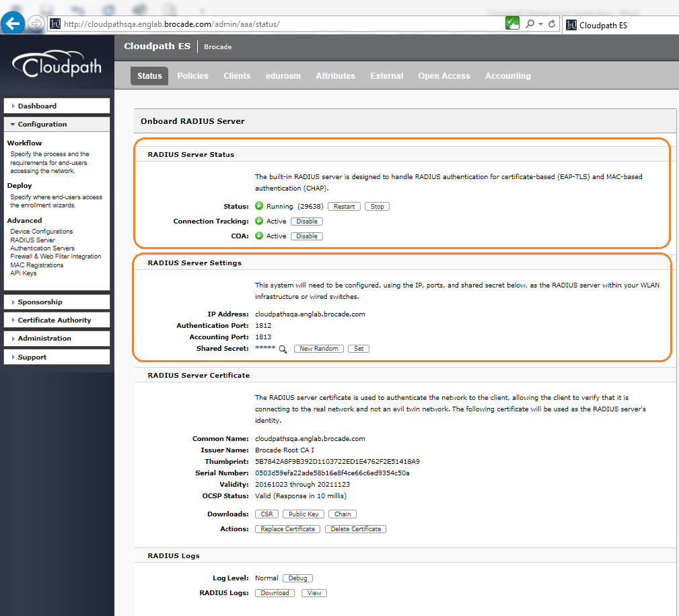Open RADIUS Server sidebar link

33,240
